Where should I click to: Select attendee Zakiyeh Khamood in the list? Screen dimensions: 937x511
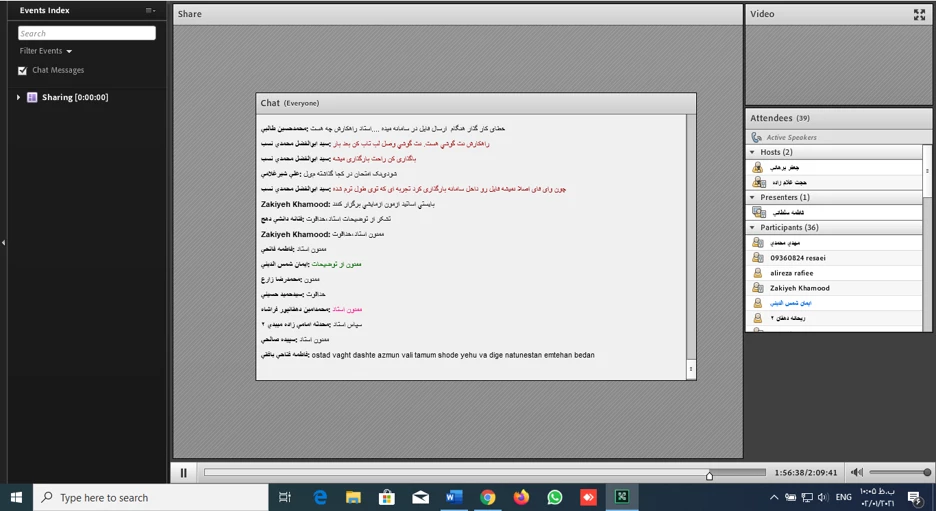coord(799,288)
